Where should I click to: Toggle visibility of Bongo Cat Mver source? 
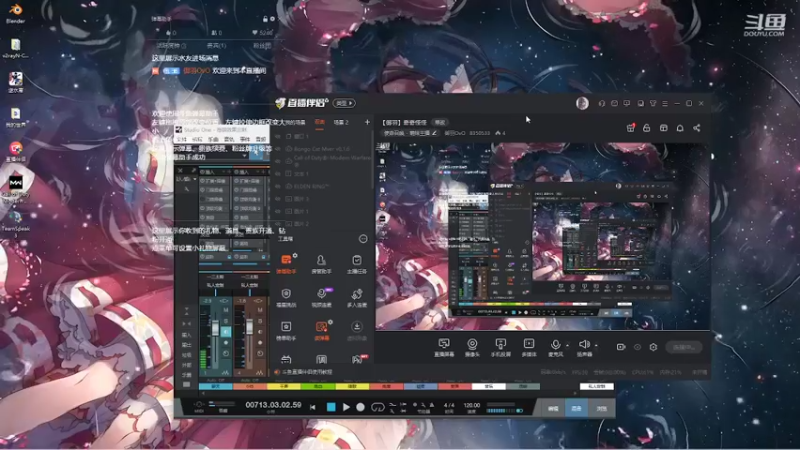[x=278, y=149]
